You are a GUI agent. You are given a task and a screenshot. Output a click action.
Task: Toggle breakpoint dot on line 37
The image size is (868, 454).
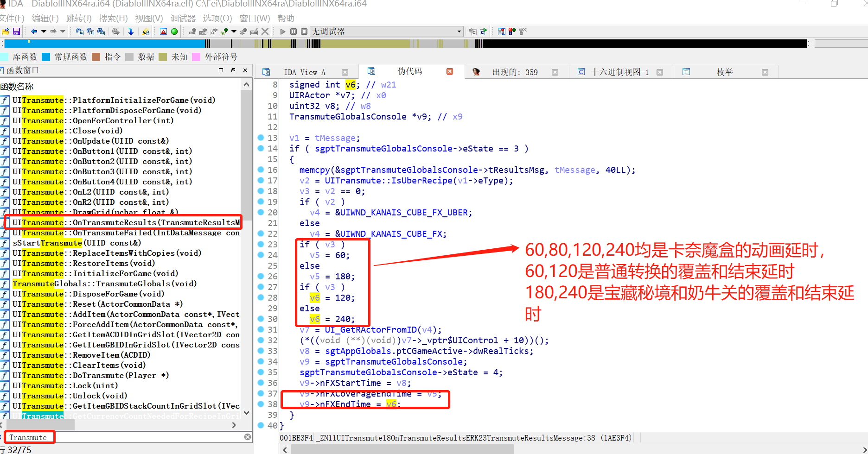pos(261,393)
